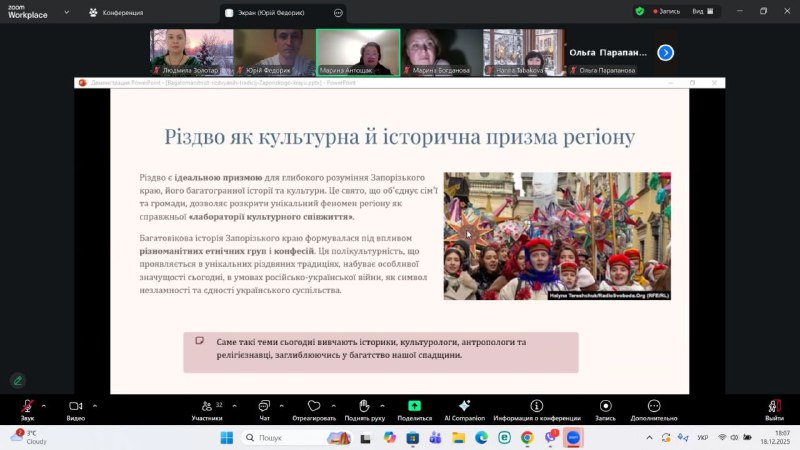Click the green Поделиться share button
The image size is (800, 450).
click(x=414, y=406)
